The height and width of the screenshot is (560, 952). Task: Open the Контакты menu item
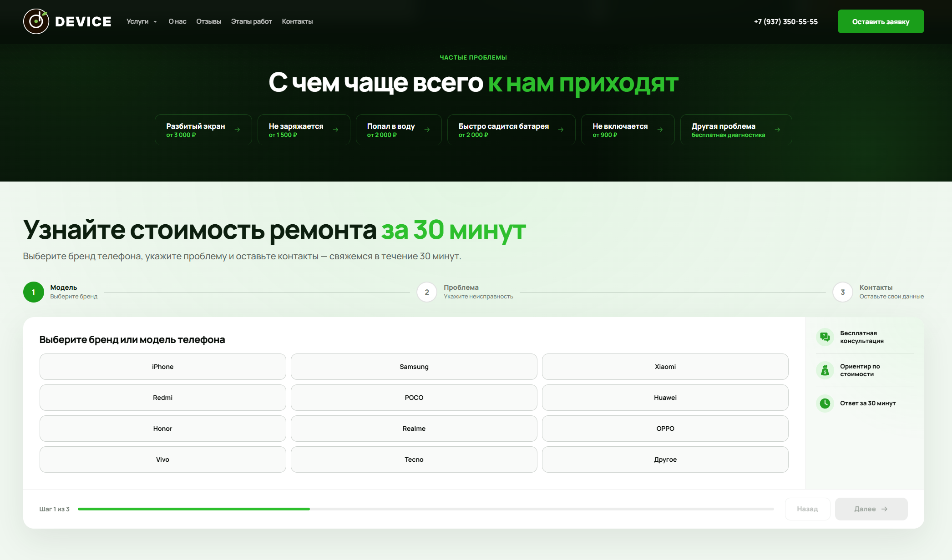tap(297, 21)
